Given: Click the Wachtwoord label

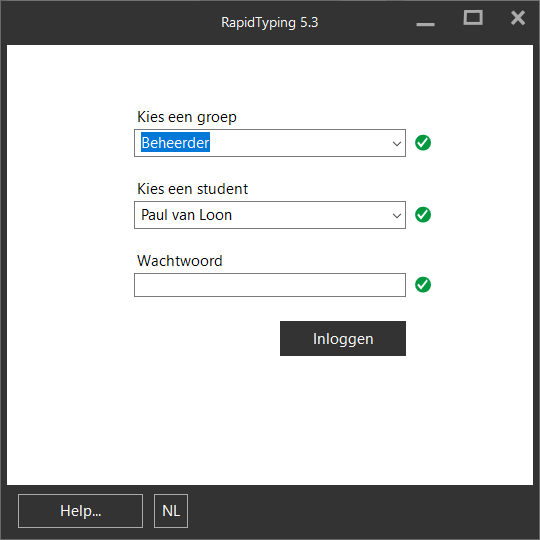Looking at the screenshot, I should 179,261.
